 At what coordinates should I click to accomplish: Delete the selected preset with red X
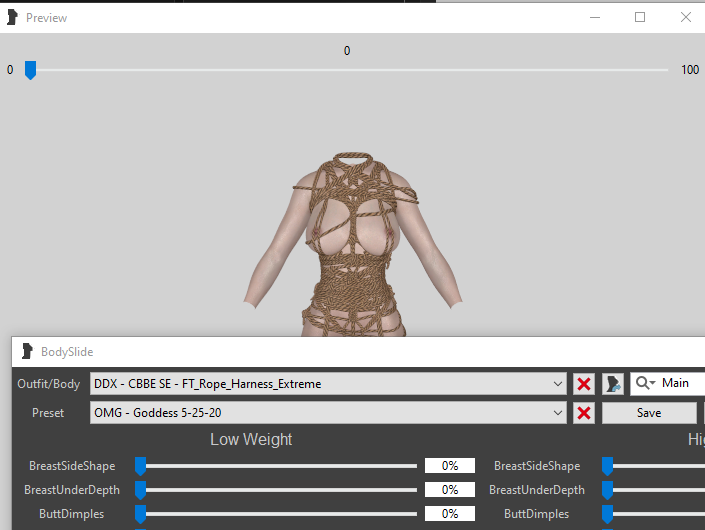(584, 413)
